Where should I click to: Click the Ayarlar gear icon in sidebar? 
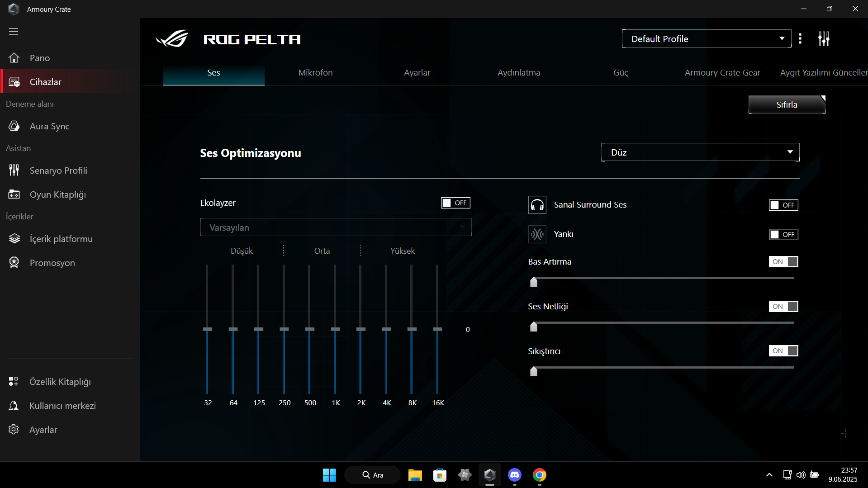(x=14, y=430)
